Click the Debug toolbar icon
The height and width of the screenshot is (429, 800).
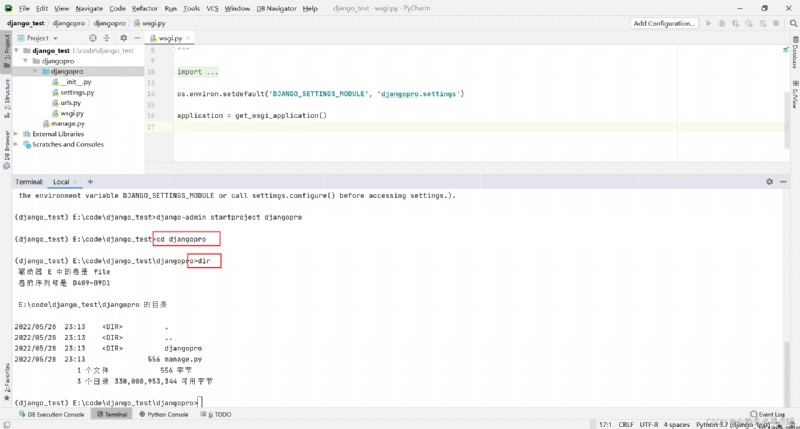pos(722,23)
